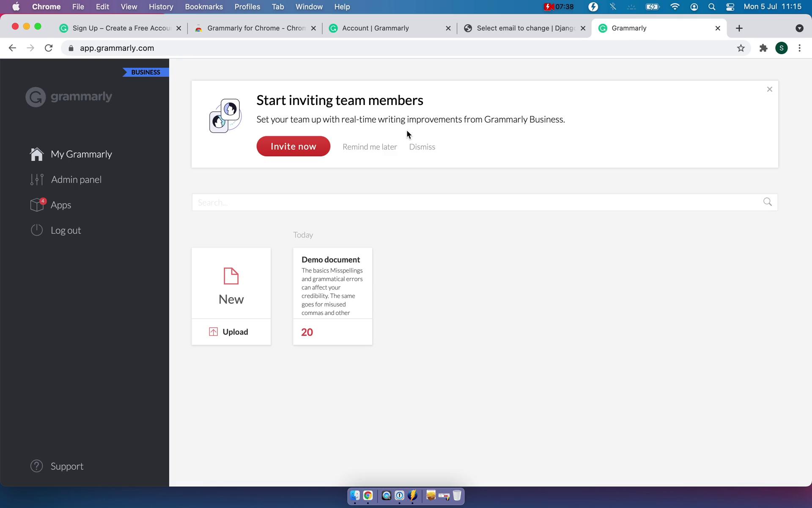812x508 pixels.
Task: Close the team invite notification
Action: point(770,89)
